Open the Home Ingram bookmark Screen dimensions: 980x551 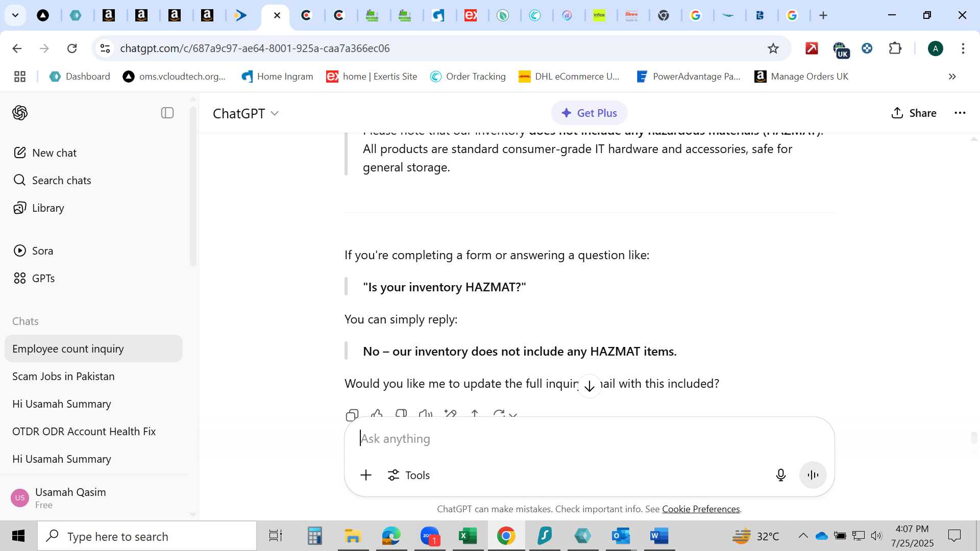(277, 77)
